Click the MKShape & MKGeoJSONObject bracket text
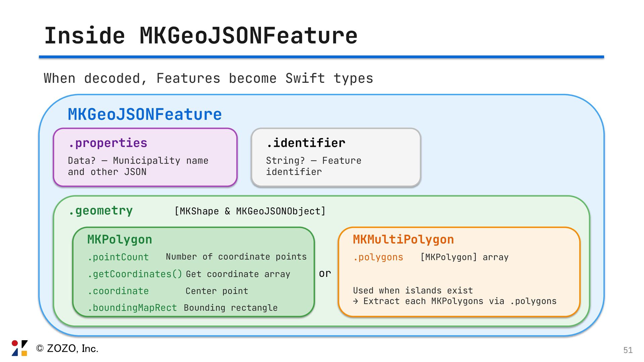The image size is (644, 362). pos(250,211)
